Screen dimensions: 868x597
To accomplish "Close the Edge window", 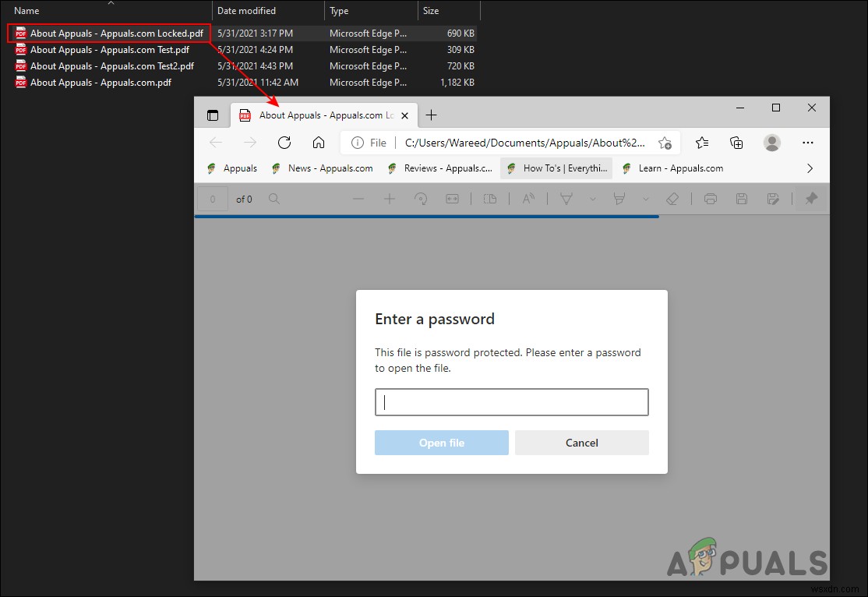I will [x=812, y=108].
